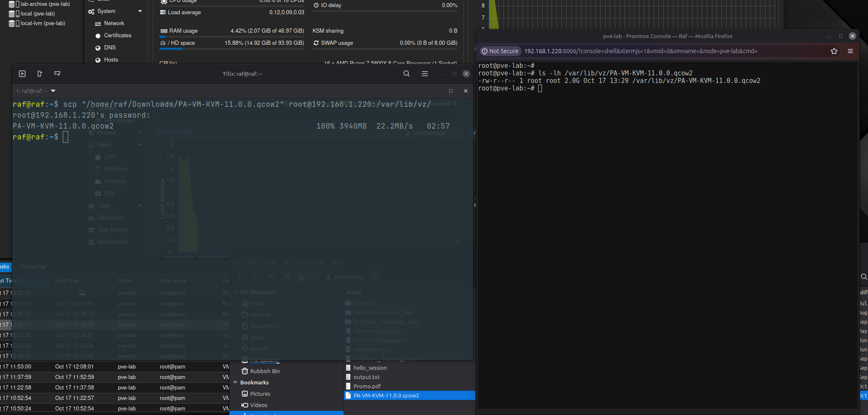The width and height of the screenshot is (868, 415).
Task: Add terminal down in Tilix header
Action: [x=57, y=74]
